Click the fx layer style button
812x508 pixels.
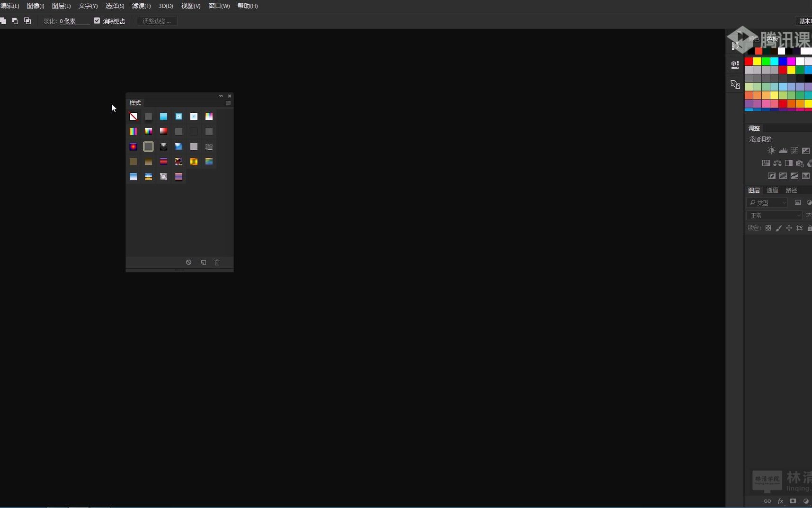click(x=780, y=501)
